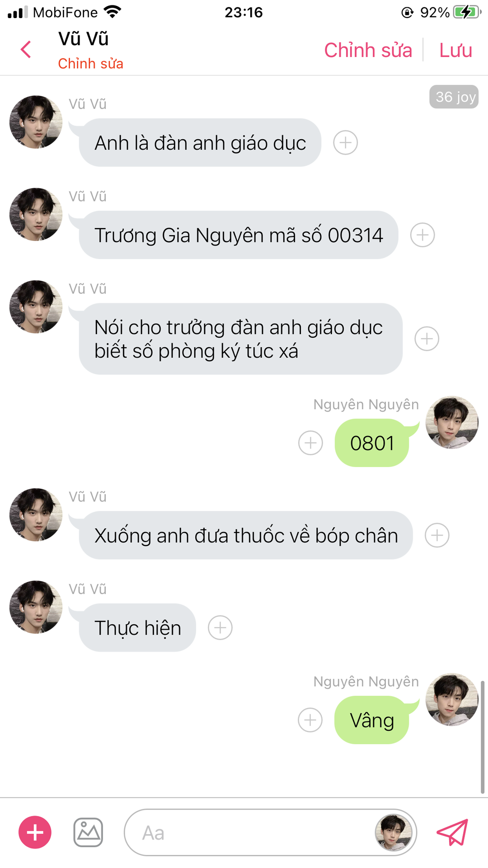Screen dimensions: 488x868
Task: Tap Nguyên Nguyên avatar beside '0801'
Action: tap(452, 423)
